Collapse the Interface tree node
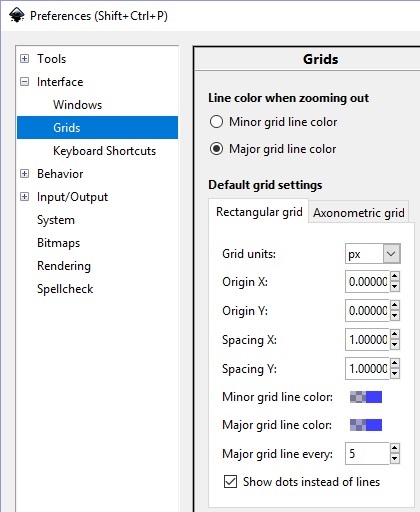This screenshot has width=420, height=512. click(x=24, y=82)
